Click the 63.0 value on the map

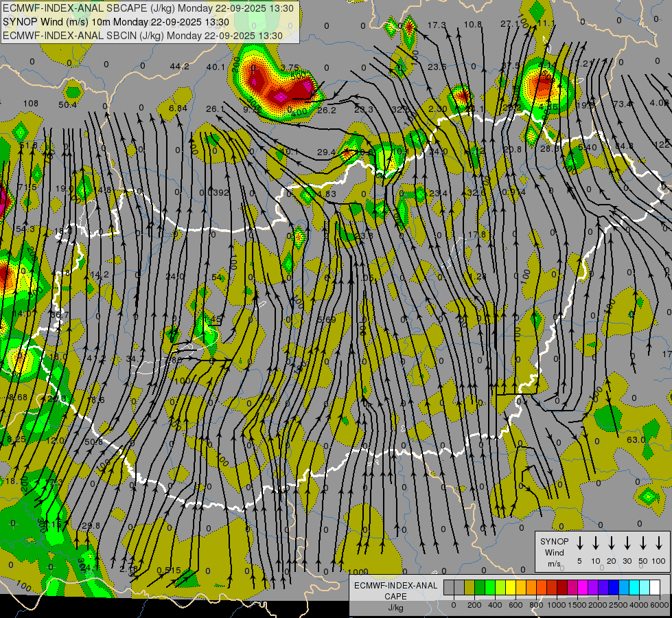[636, 439]
